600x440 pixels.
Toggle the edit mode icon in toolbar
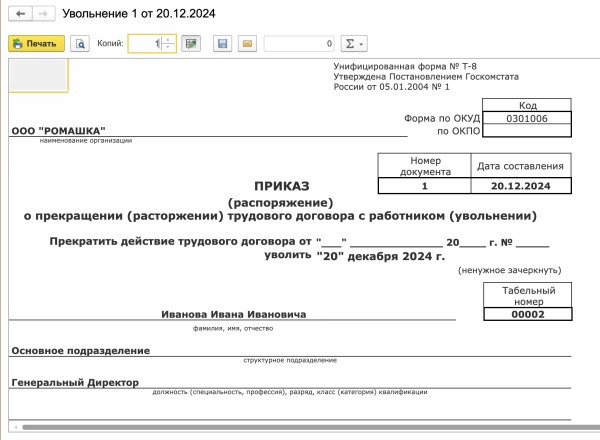(x=191, y=44)
